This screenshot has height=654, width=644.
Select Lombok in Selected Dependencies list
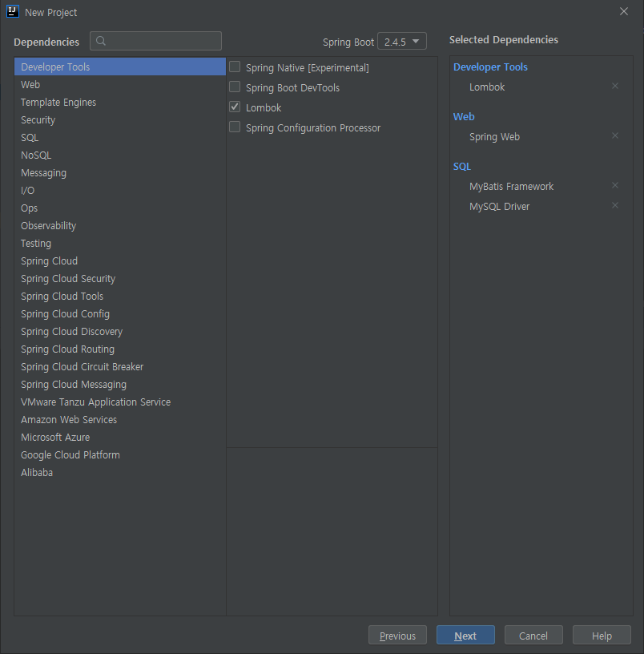tap(487, 87)
